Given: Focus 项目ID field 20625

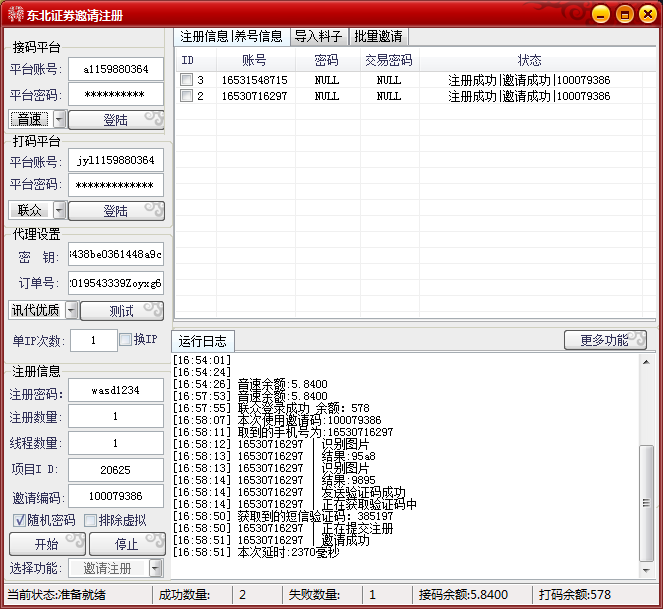Looking at the screenshot, I should click(116, 470).
